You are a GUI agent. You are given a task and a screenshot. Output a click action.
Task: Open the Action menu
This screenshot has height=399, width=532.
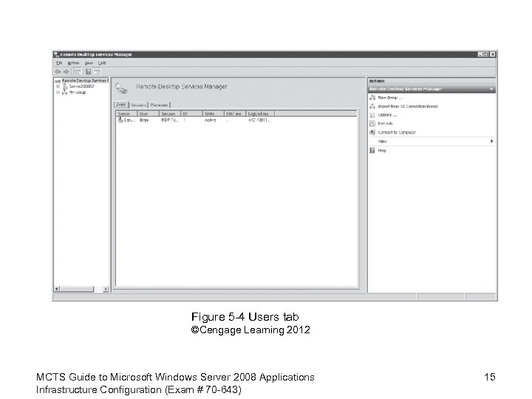point(73,63)
